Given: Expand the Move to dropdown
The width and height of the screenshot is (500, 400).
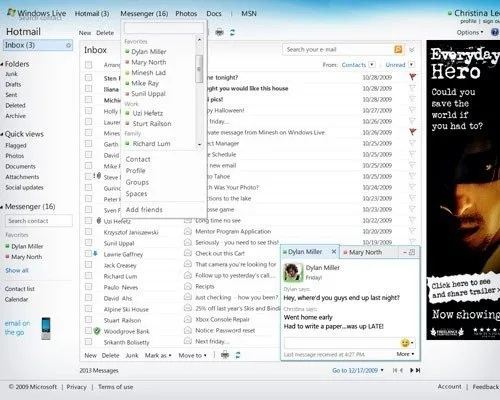Looking at the screenshot, I should [192, 355].
